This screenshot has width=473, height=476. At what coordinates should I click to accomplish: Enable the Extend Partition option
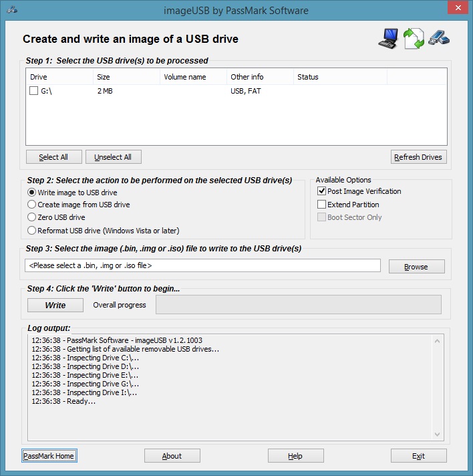pos(322,205)
